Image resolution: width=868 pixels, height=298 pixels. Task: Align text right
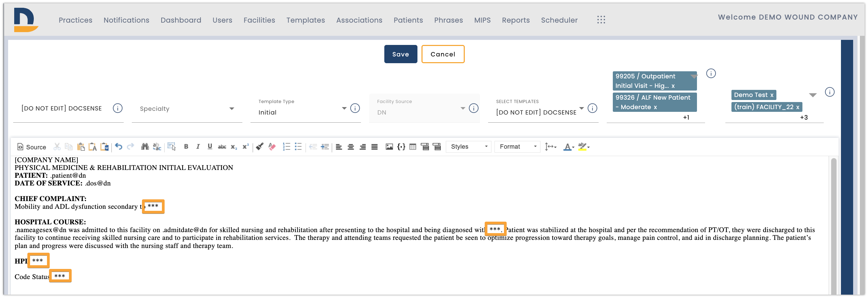[363, 147]
